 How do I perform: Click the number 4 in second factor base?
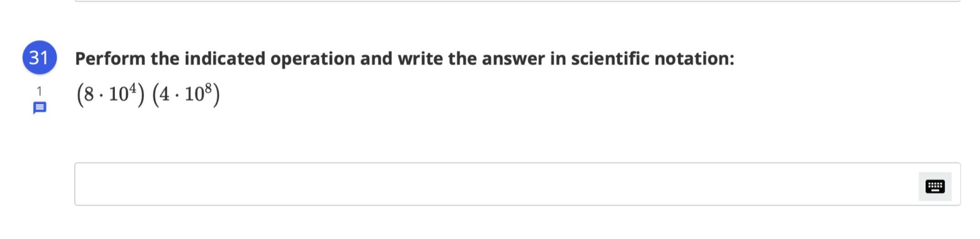tap(165, 95)
